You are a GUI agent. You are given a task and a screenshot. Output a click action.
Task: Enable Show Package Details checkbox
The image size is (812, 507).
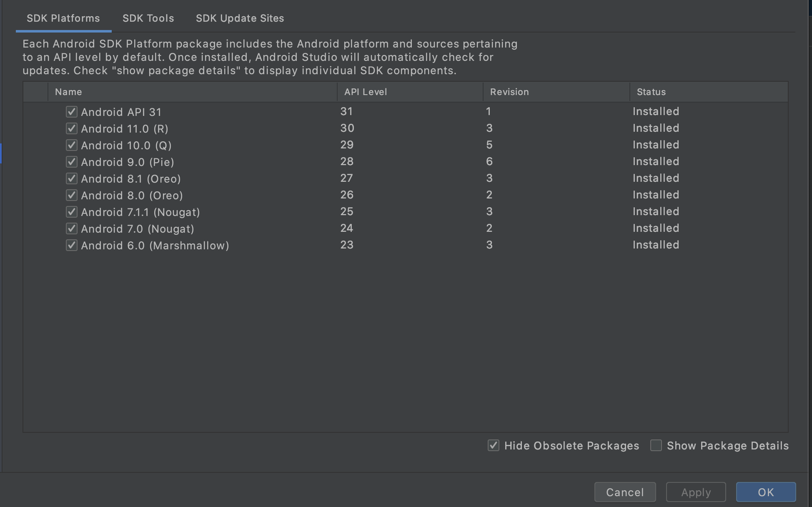[x=656, y=446]
